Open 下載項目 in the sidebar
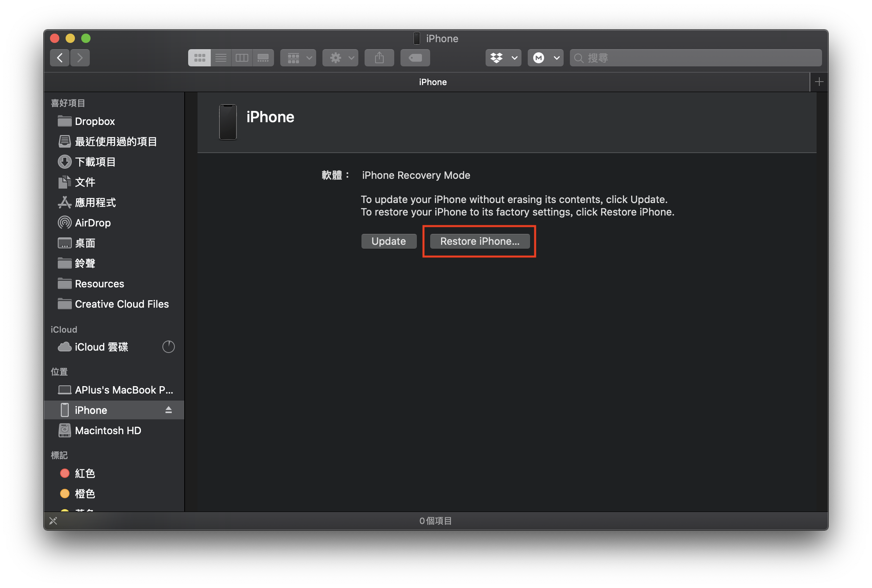Image resolution: width=872 pixels, height=588 pixels. point(114,162)
